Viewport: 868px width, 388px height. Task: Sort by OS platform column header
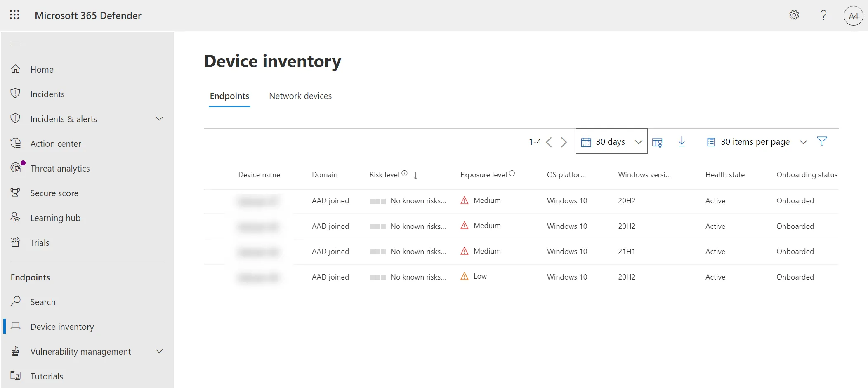(x=566, y=175)
